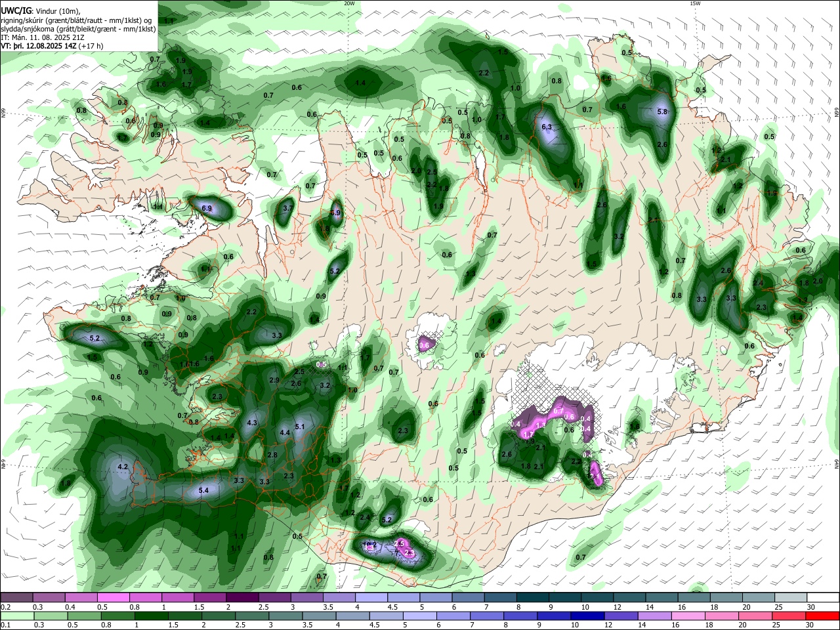Pick the light lavender 4–4.5 swatch in top legend row
The width and height of the screenshot is (840, 630).
click(x=370, y=597)
